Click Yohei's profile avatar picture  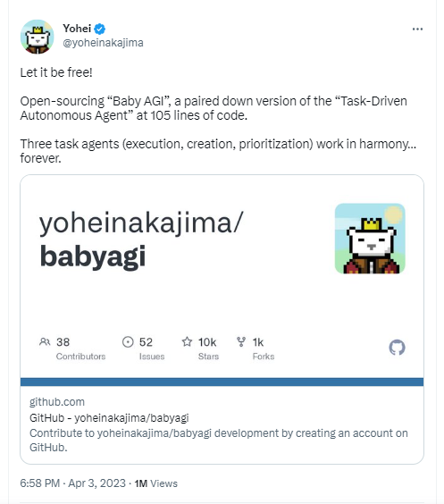(38, 37)
